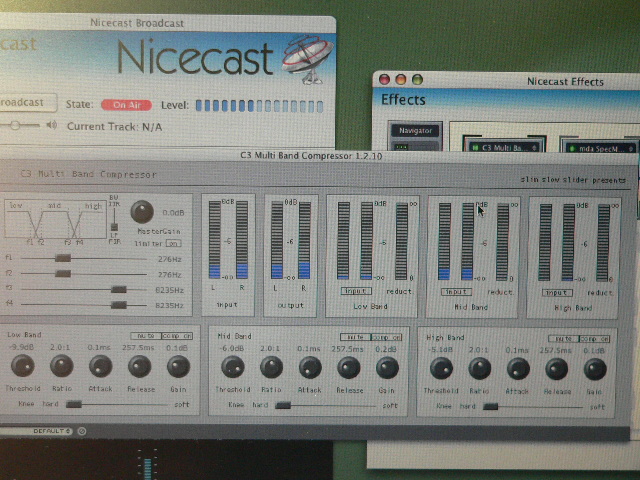Click the 0.0dB MasterGain value
This screenshot has height=480, width=640.
pyautogui.click(x=173, y=213)
